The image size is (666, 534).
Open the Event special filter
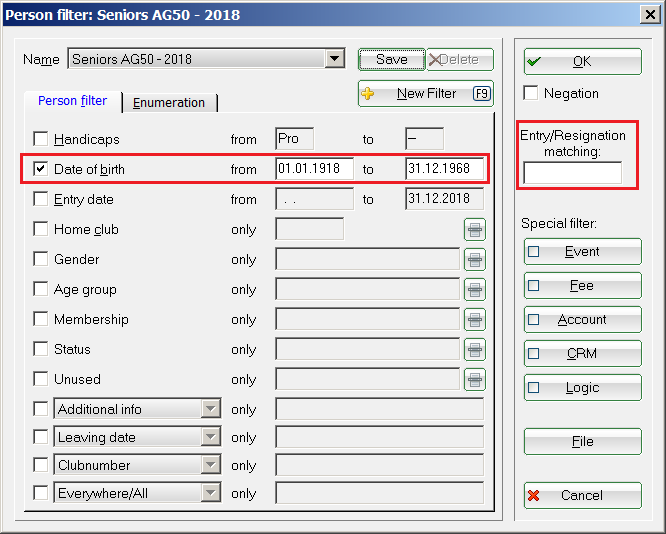pyautogui.click(x=582, y=252)
